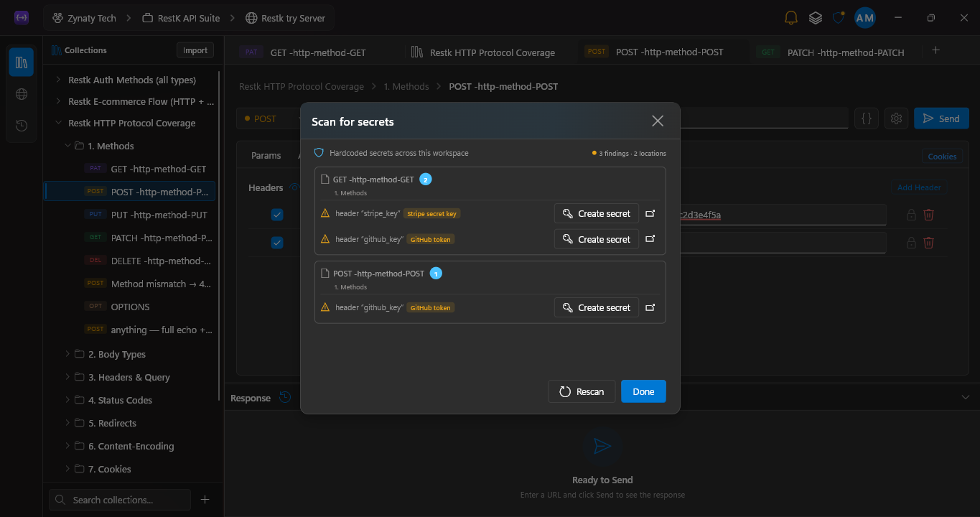Expand the 6. Content-Encoding folder
The image size is (980, 517).
coord(67,446)
